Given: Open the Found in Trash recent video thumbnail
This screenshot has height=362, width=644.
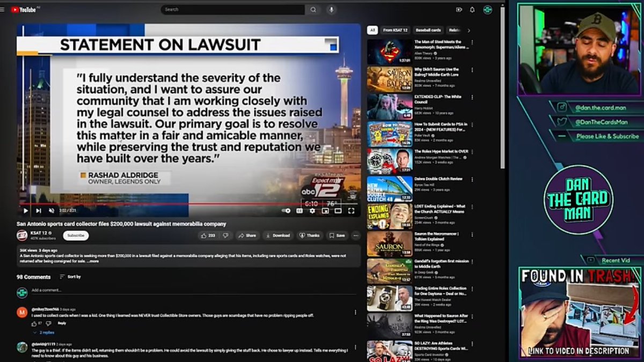Looking at the screenshot, I should tap(581, 313).
